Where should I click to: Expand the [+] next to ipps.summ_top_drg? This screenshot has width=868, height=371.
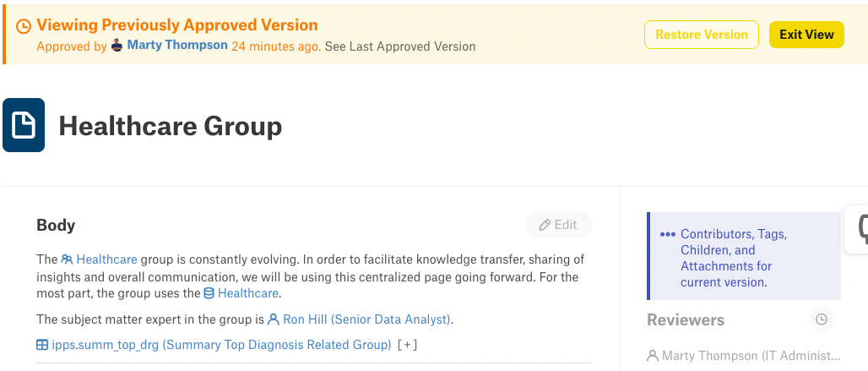coord(408,345)
